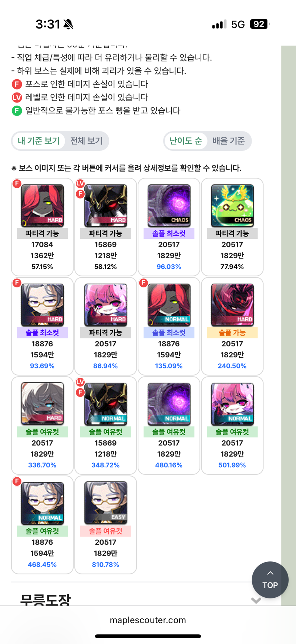Tap the Chaos green slime boss image
This screenshot has height=644, width=296.
(x=232, y=206)
